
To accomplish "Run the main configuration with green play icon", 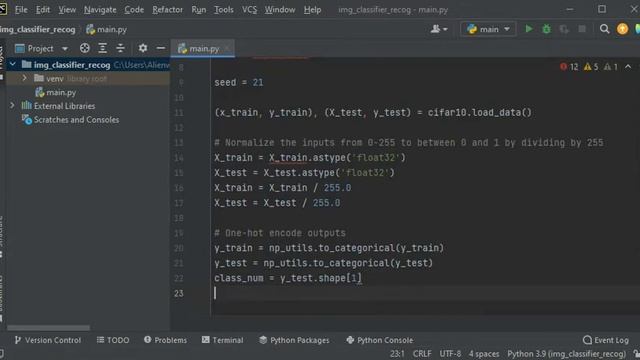I will click(x=529, y=29).
